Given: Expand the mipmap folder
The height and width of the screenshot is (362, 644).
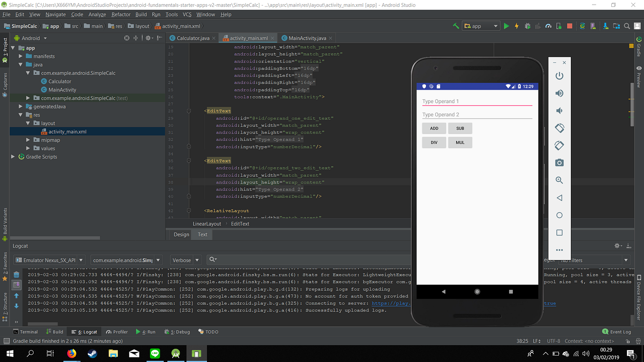Looking at the screenshot, I should click(x=29, y=140).
